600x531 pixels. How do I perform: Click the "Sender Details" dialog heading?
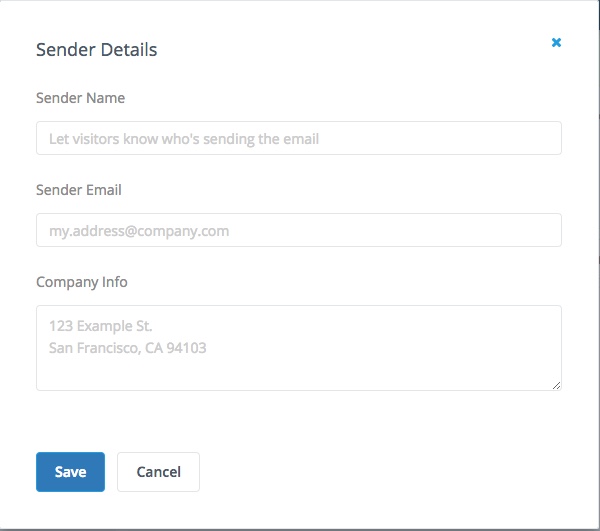(x=96, y=49)
